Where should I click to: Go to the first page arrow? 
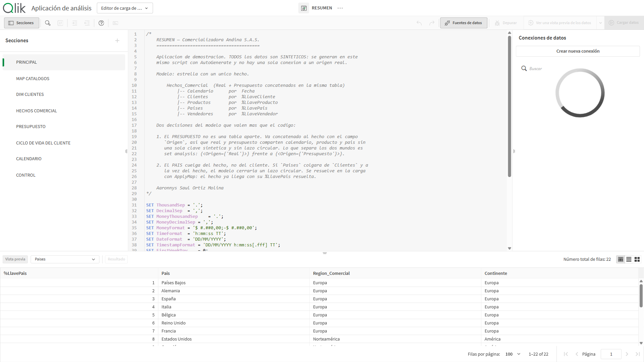pyautogui.click(x=566, y=354)
